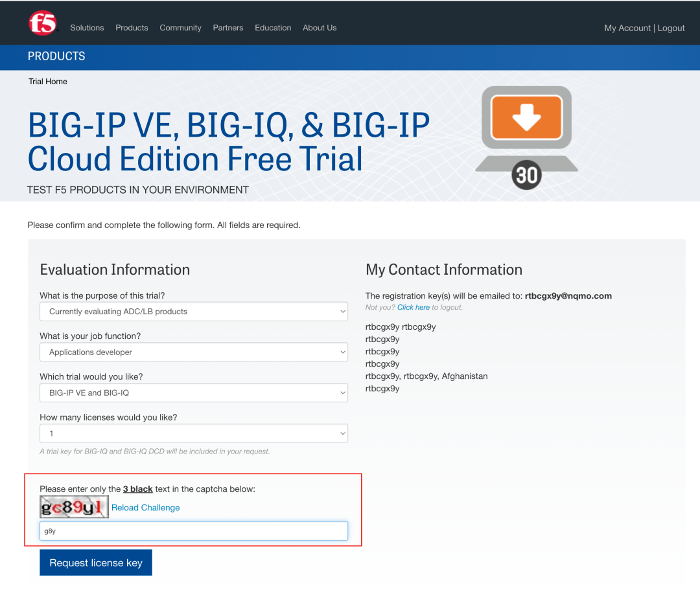Expand the trial purpose dropdown
Viewport: 700px width, 596px height.
(194, 312)
